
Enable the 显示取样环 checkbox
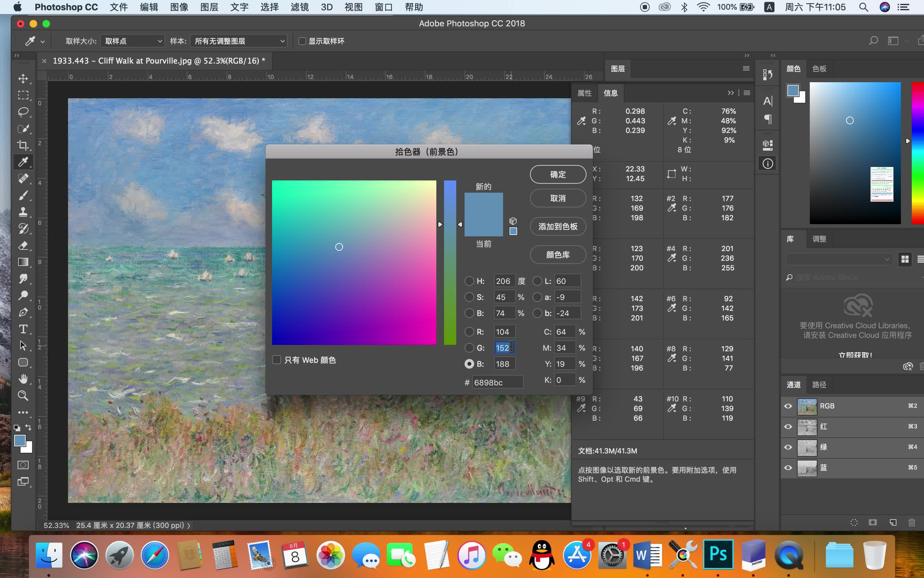point(302,41)
